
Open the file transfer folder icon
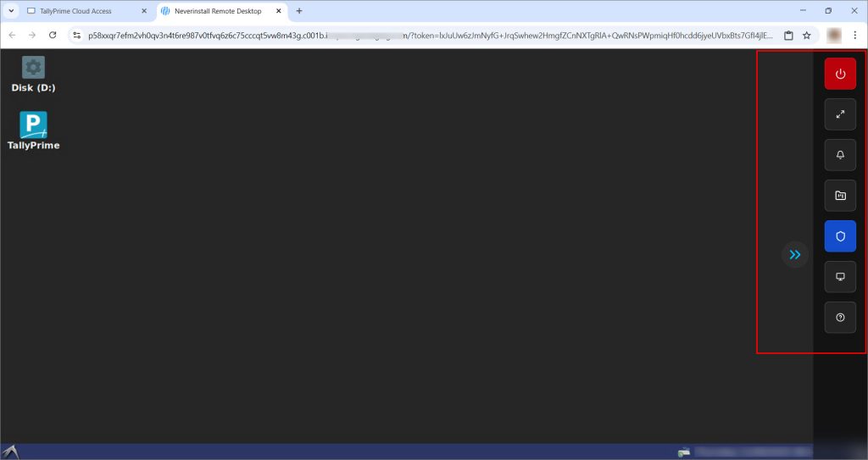click(840, 196)
